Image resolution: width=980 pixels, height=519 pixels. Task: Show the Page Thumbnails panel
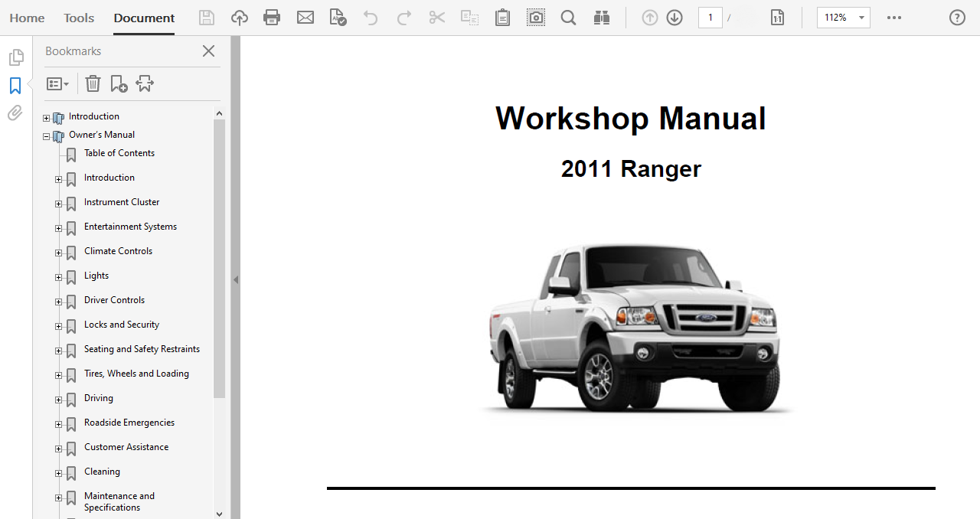[x=15, y=57]
